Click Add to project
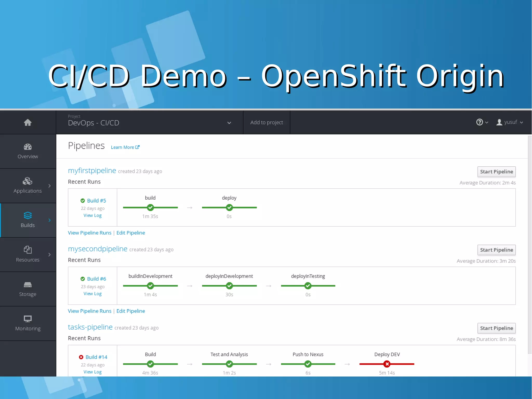This screenshot has width=532, height=399. [267, 122]
